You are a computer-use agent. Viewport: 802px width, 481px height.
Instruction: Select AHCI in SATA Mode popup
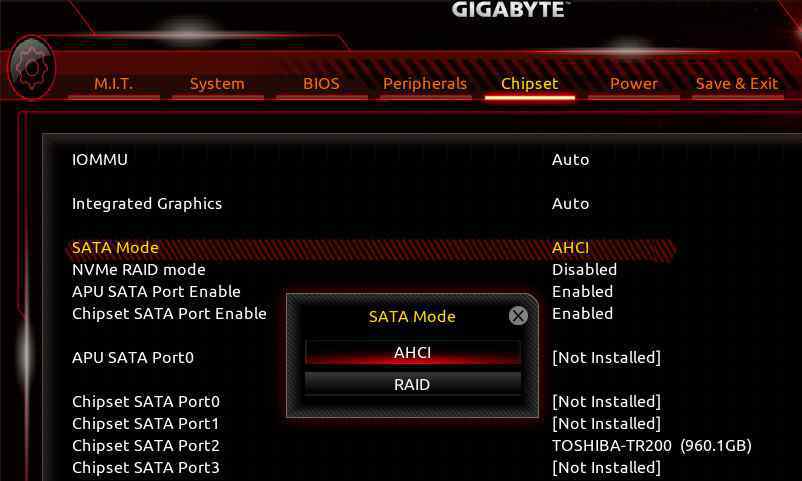[x=413, y=353]
